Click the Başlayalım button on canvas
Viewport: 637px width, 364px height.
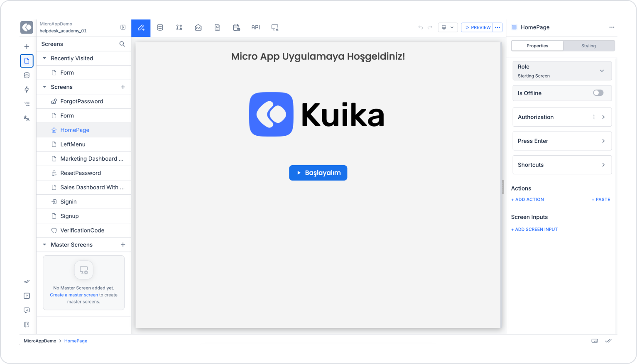[x=318, y=173]
